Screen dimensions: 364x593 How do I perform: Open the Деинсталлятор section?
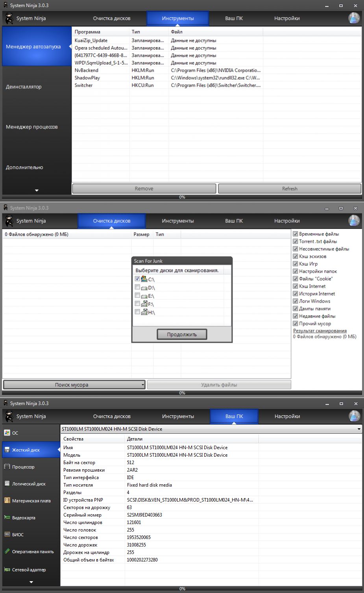(x=24, y=87)
